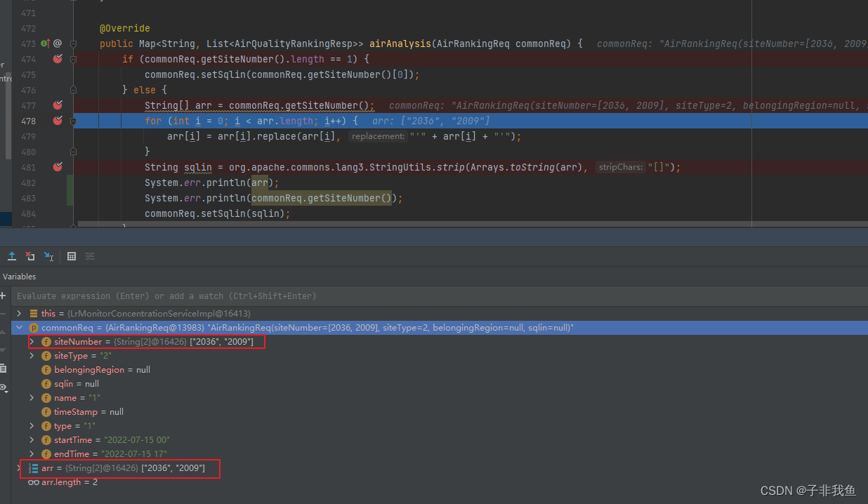Screen dimensions: 868x504
Task: Expand the siteType field node
Action: [32, 356]
